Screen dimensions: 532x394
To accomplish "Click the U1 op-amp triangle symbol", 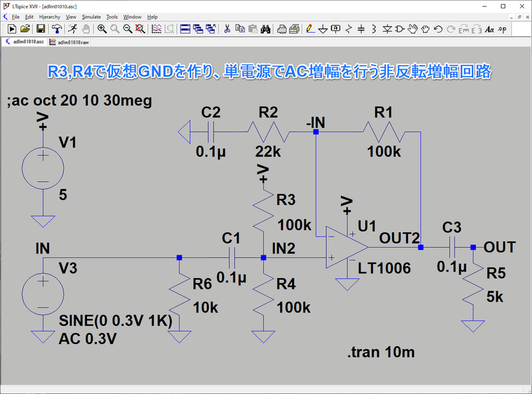I will coord(347,248).
